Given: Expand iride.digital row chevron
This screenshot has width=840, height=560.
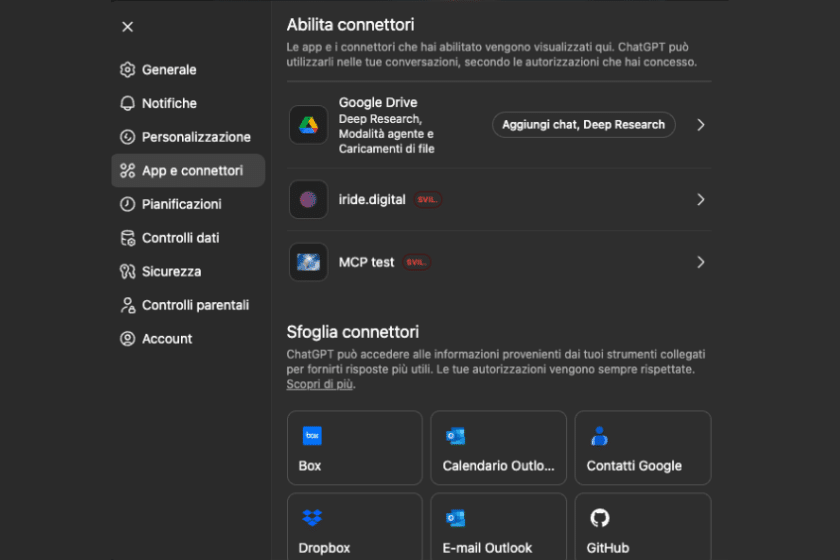Looking at the screenshot, I should click(x=700, y=199).
